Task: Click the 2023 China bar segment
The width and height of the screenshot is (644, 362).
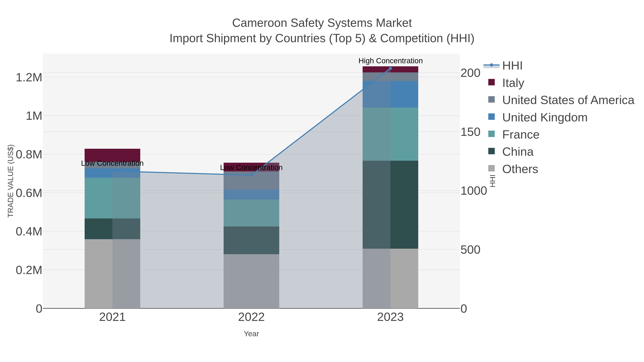Action: coord(391,205)
